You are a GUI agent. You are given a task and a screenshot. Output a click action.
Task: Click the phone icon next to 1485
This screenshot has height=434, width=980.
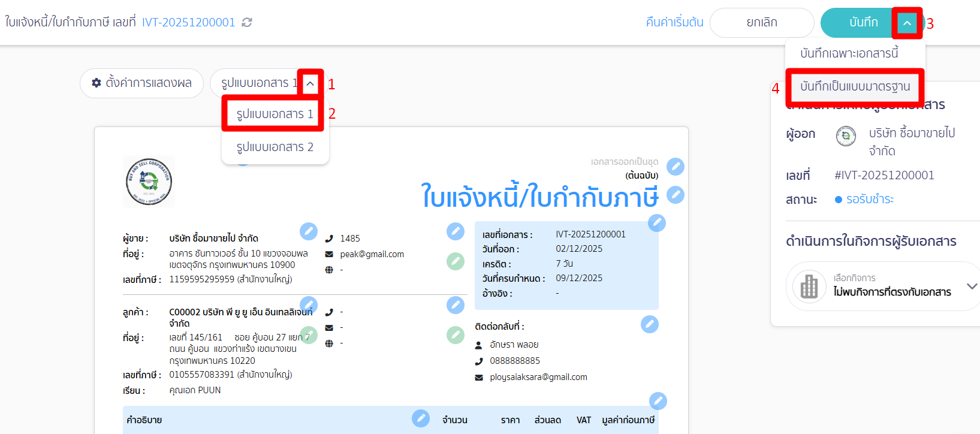pyautogui.click(x=329, y=239)
